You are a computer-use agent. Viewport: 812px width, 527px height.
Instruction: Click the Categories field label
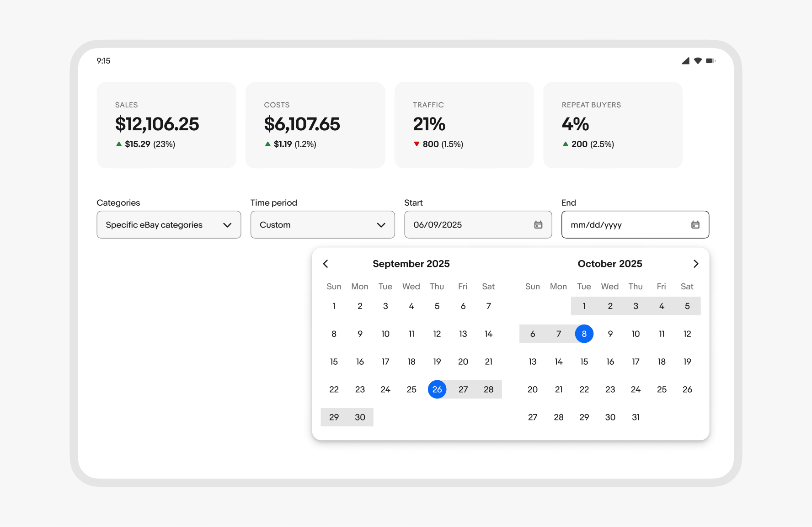point(118,202)
